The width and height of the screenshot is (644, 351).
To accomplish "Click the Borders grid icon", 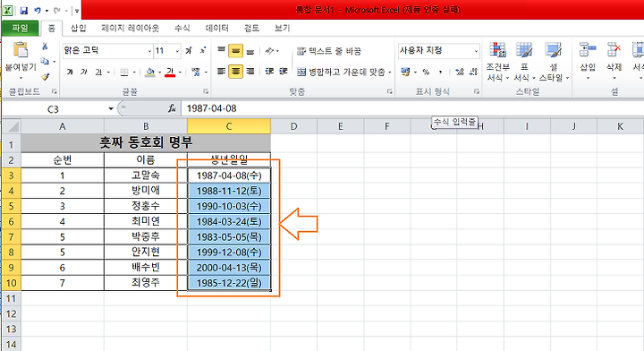I will pos(124,73).
